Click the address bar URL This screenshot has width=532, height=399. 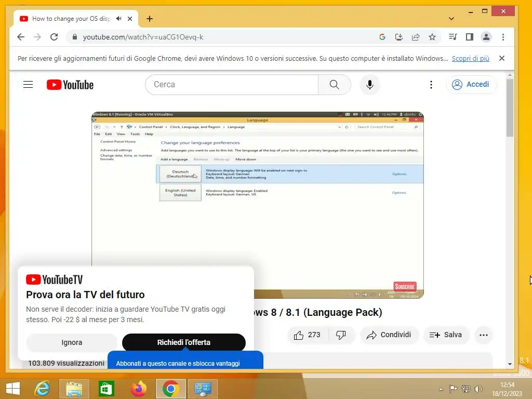(143, 37)
